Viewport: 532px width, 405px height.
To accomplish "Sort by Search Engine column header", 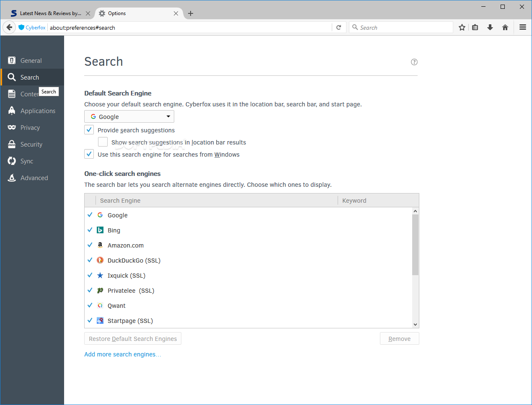I will point(217,201).
